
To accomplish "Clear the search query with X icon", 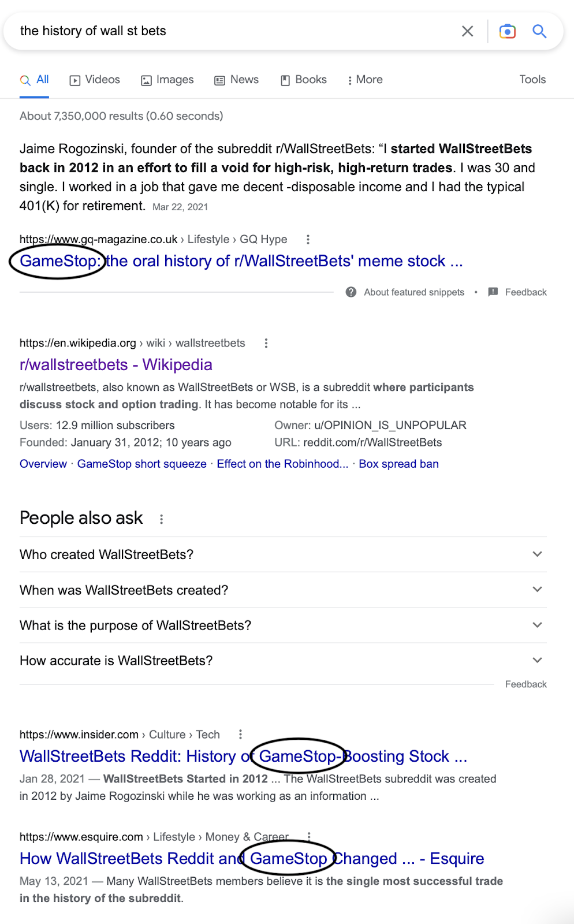I will coord(468,31).
